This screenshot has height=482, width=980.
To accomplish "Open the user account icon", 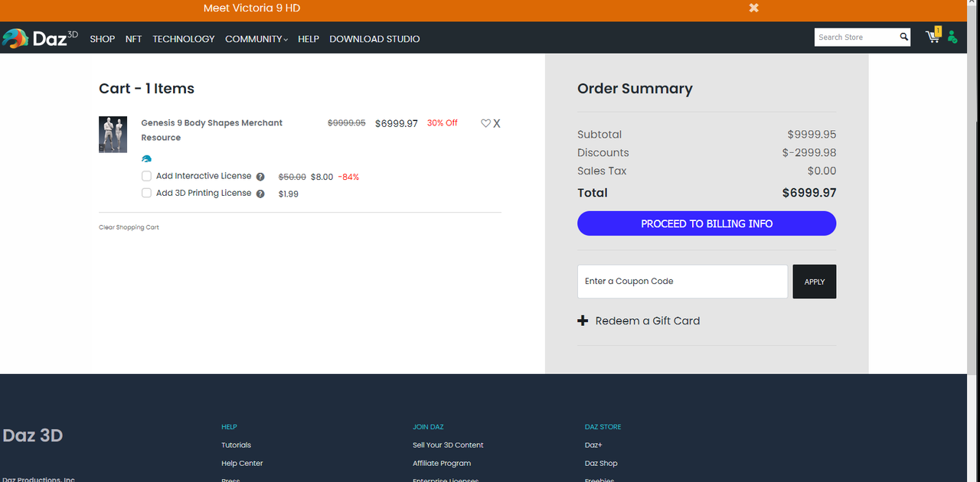I will point(952,37).
